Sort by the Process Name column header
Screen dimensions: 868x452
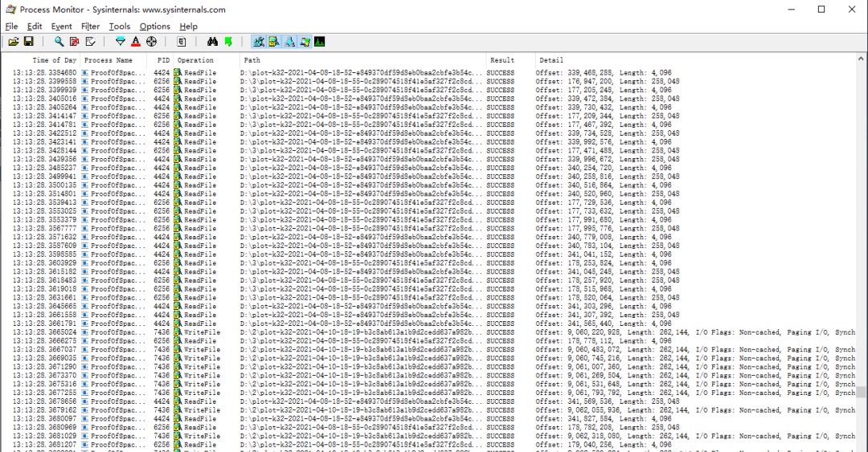pos(108,59)
